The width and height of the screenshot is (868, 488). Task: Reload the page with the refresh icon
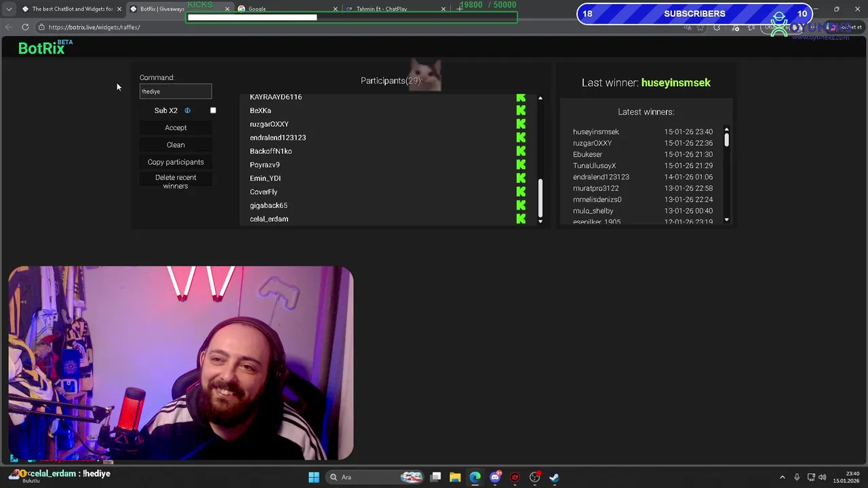pos(25,27)
